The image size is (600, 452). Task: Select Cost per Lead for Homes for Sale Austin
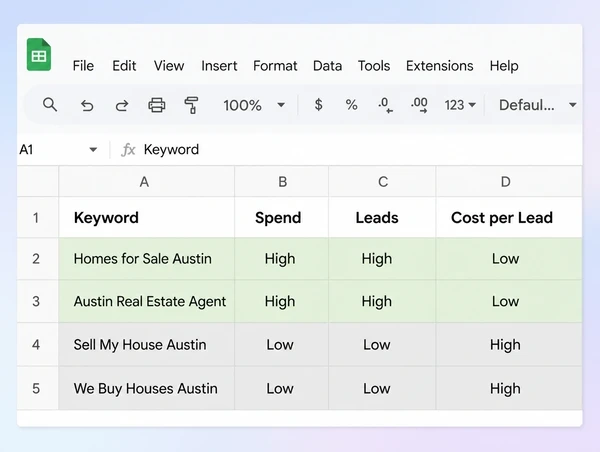[x=509, y=259]
